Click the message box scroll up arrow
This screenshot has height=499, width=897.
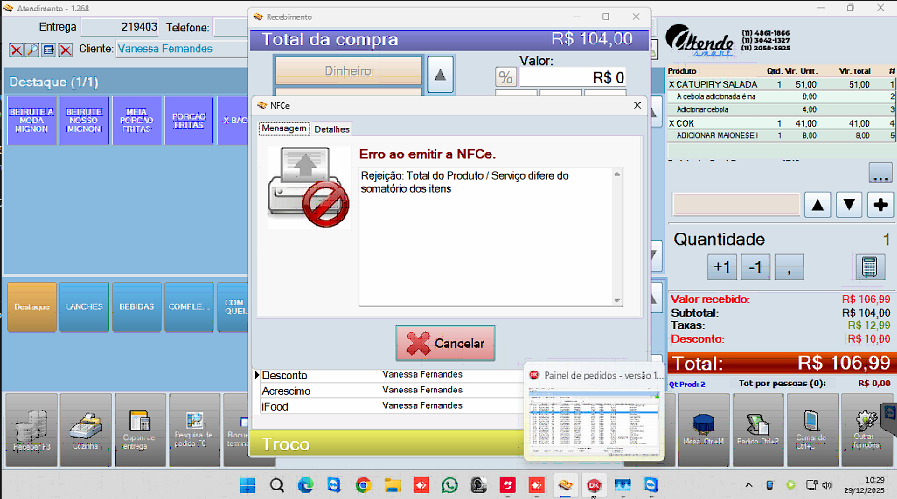[617, 174]
